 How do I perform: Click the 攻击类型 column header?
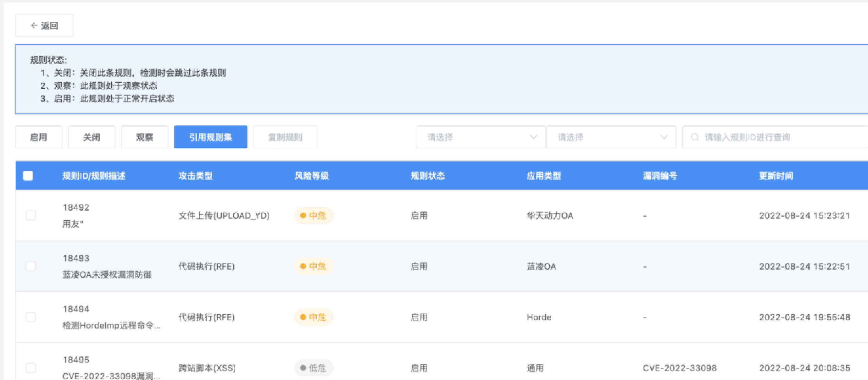196,176
